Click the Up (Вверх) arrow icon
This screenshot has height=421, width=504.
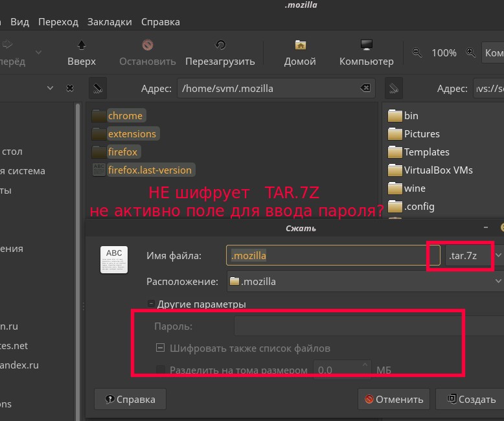point(81,45)
